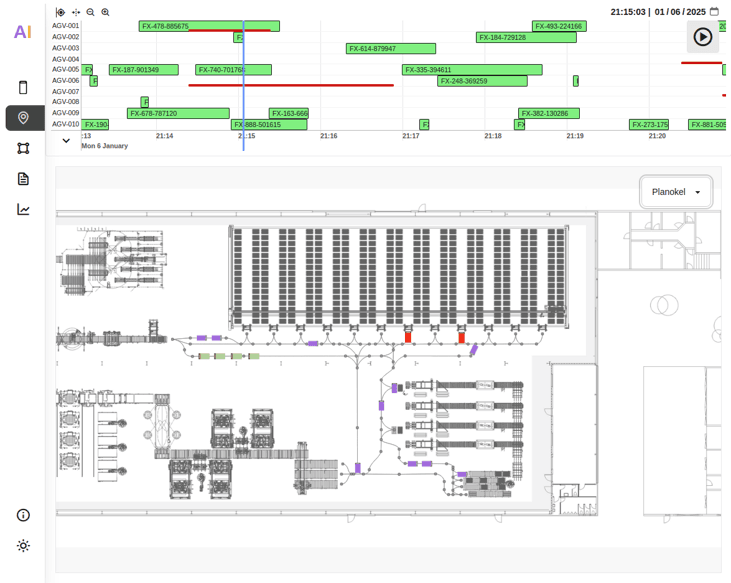Click the 01/06/2025 date field
The height and width of the screenshot is (583, 731).
(680, 12)
